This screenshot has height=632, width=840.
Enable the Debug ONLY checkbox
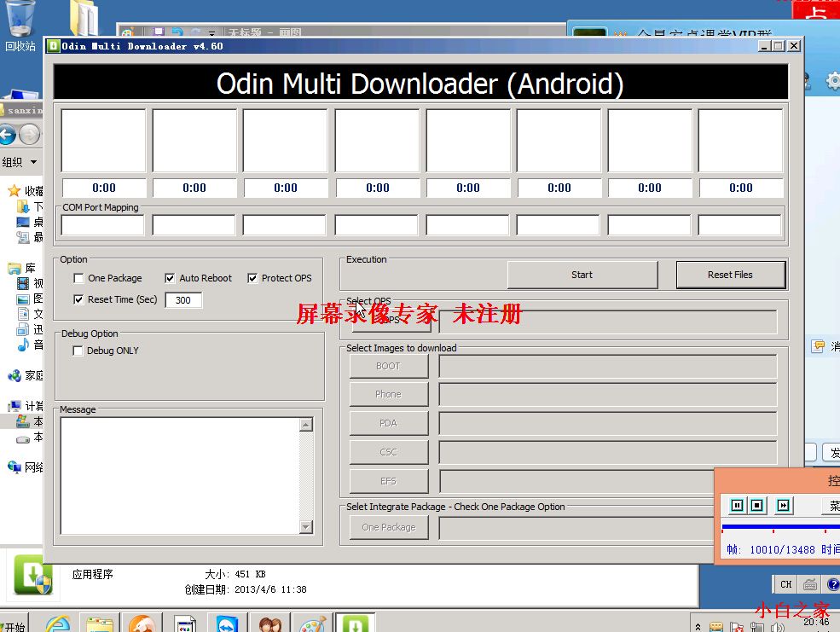point(78,351)
